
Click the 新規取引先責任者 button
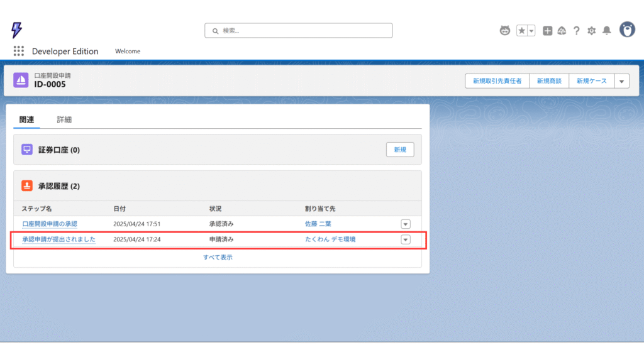(497, 81)
